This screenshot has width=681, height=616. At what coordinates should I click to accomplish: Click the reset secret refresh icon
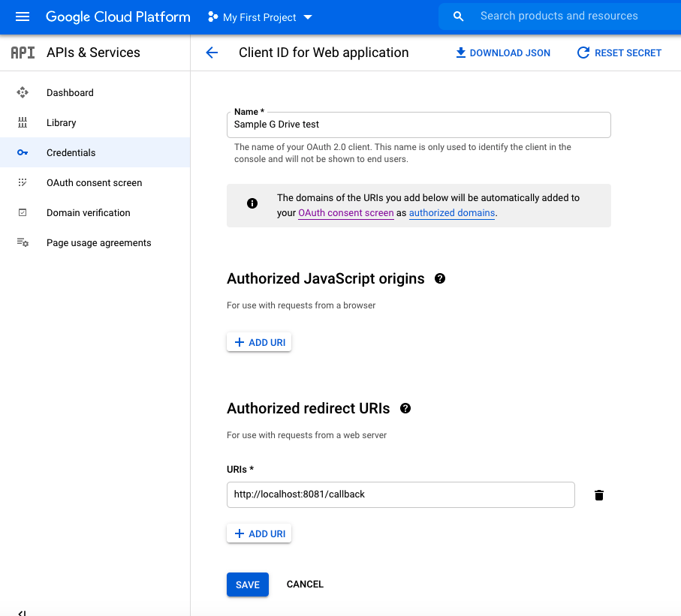point(583,53)
